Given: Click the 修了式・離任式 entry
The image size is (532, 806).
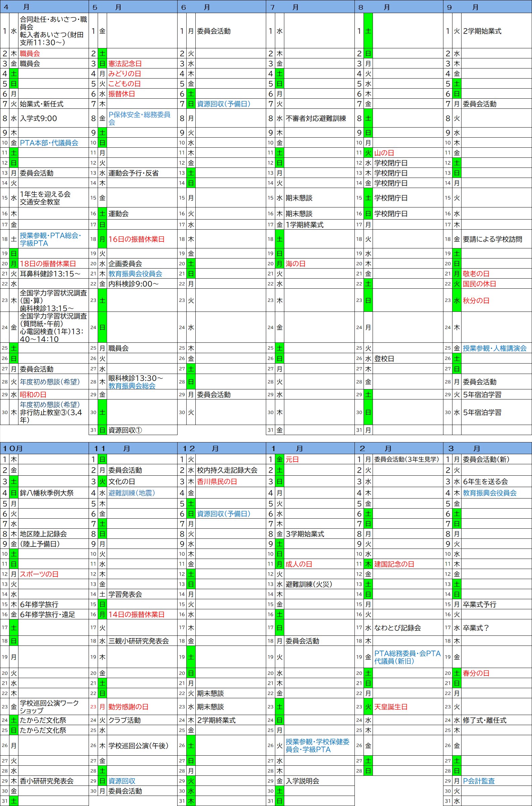Looking at the screenshot, I should [485, 720].
